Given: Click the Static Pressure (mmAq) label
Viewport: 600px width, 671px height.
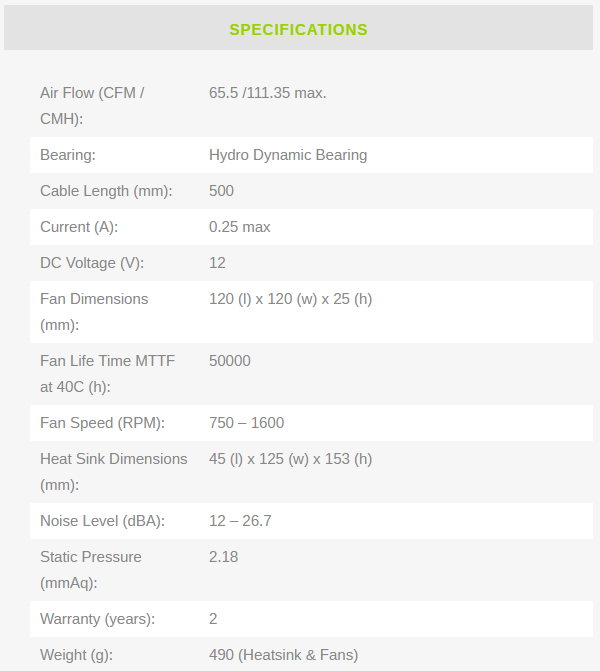Looking at the screenshot, I should [91, 569].
